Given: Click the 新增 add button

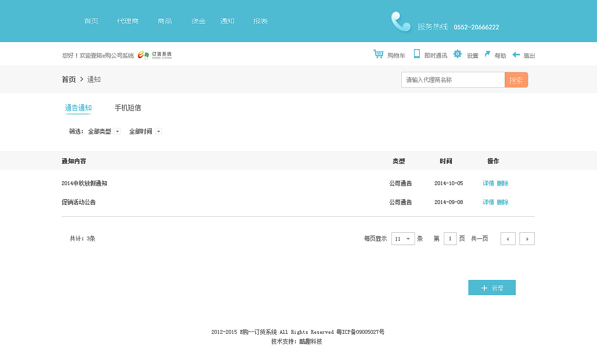Looking at the screenshot, I should point(492,288).
